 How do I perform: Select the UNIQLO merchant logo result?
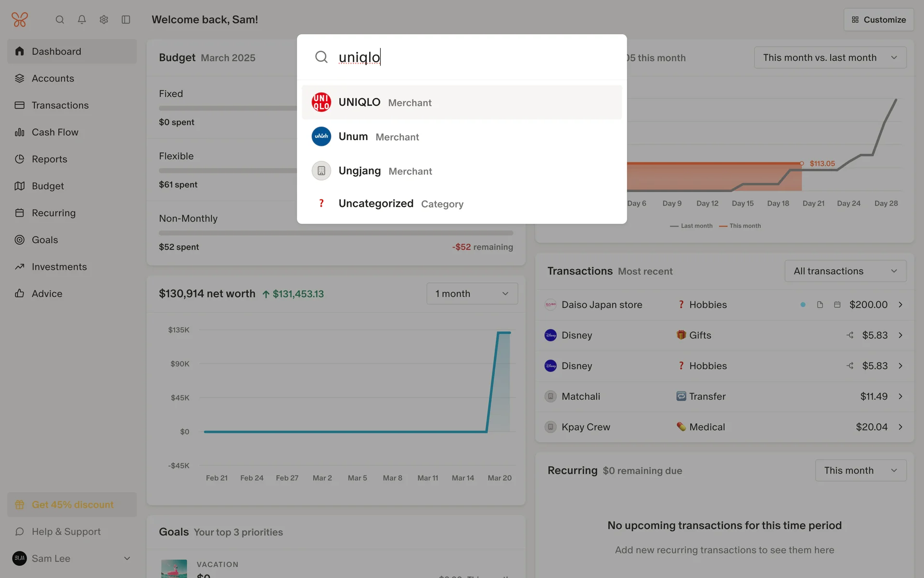(321, 102)
